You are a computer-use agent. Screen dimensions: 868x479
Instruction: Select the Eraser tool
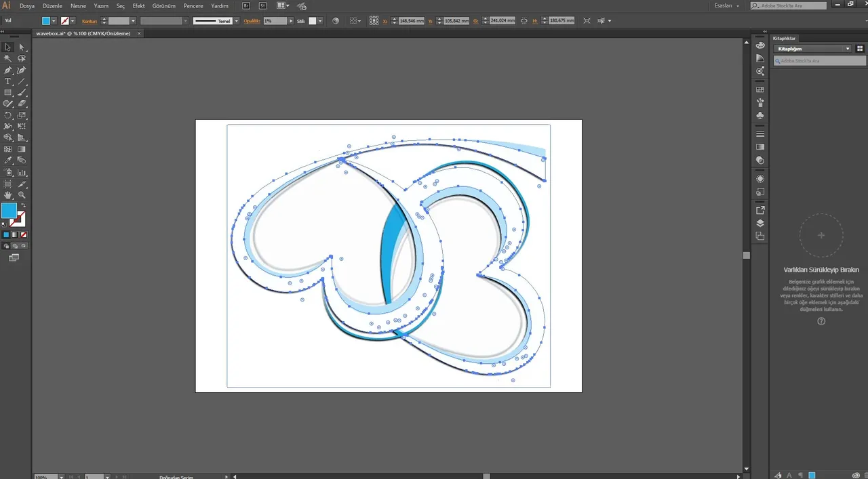point(22,104)
